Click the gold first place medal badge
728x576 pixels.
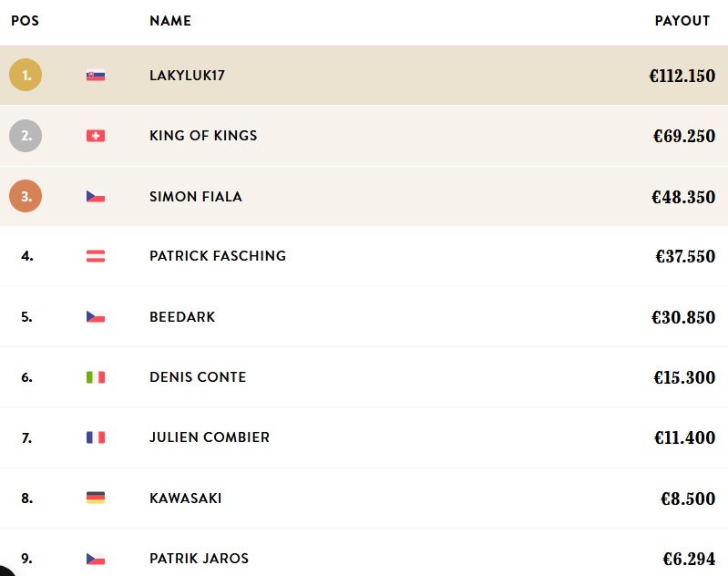pos(26,75)
